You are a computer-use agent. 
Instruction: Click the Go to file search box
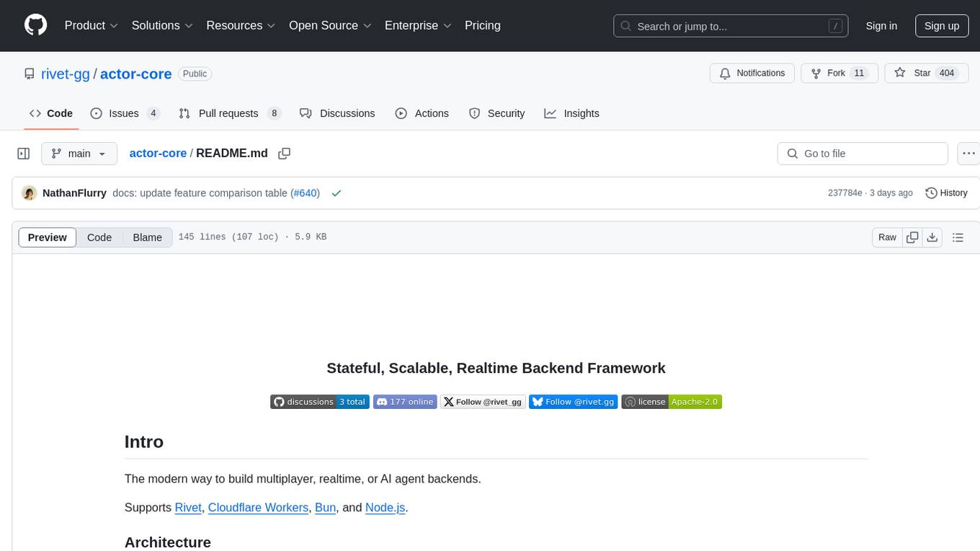[863, 154]
